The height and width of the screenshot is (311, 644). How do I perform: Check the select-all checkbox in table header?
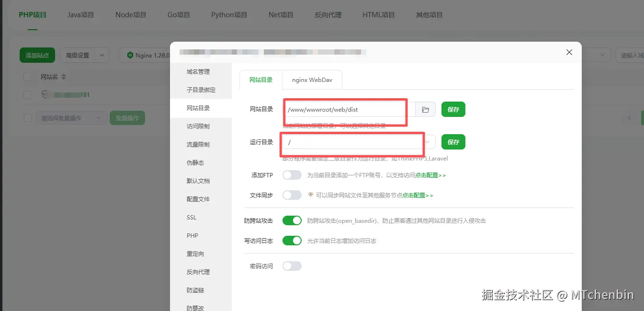coord(27,77)
